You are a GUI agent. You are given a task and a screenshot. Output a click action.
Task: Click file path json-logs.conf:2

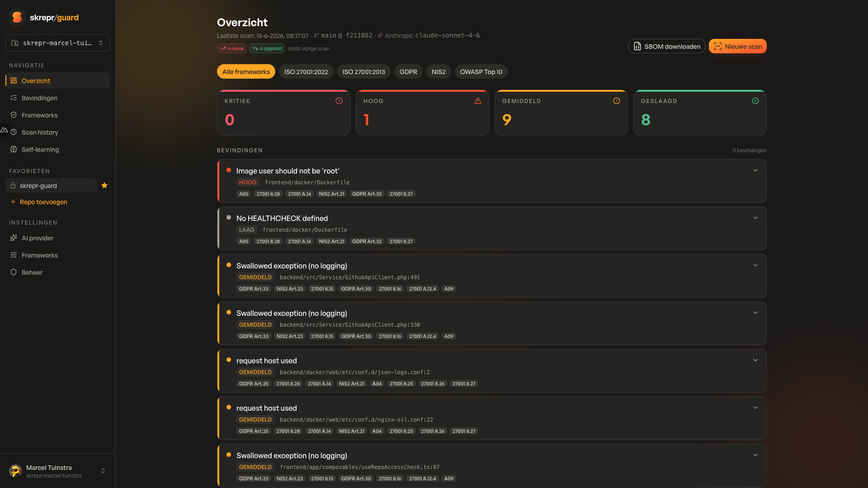coord(354,372)
